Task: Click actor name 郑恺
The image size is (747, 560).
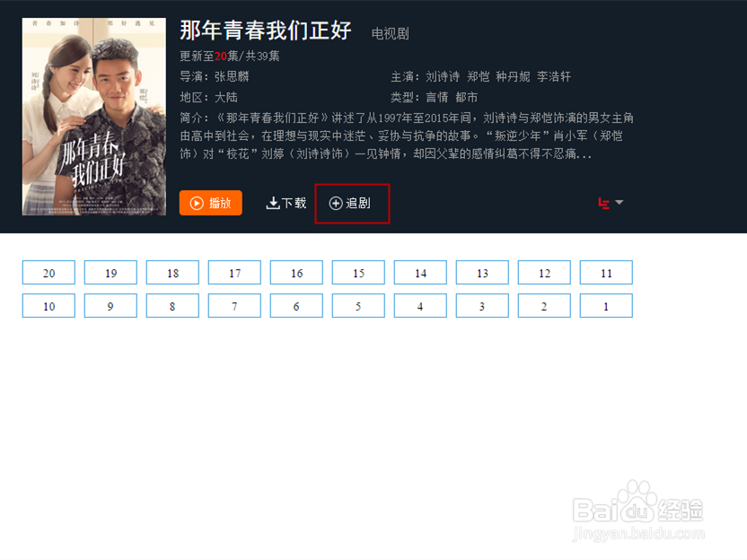Action: [478, 76]
